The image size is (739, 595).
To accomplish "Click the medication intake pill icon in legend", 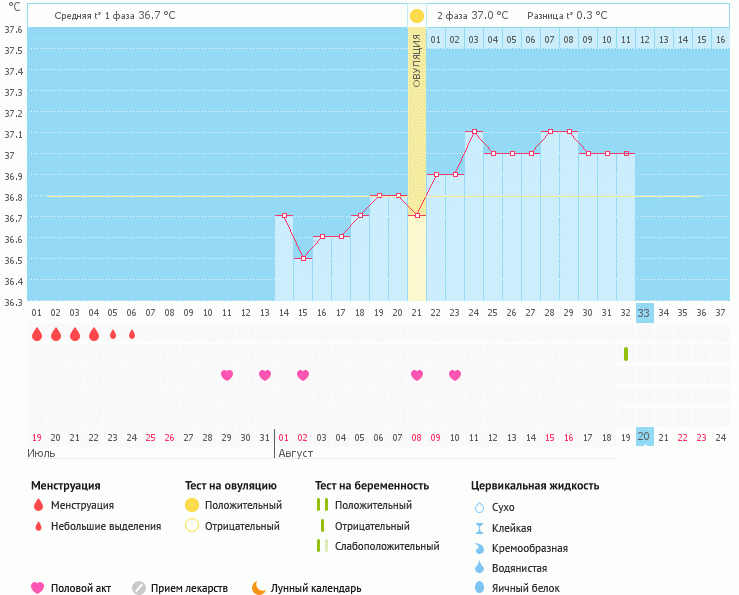I will [x=139, y=588].
